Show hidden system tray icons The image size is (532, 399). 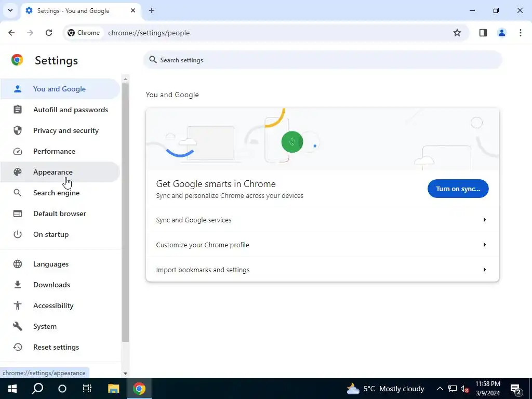(x=440, y=389)
